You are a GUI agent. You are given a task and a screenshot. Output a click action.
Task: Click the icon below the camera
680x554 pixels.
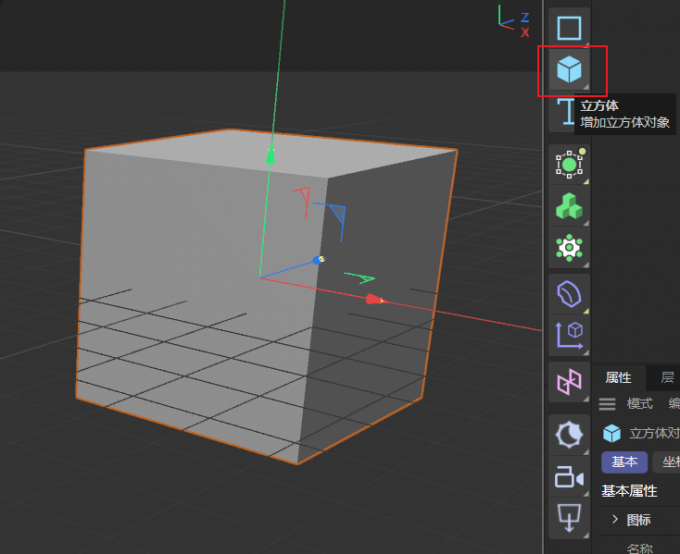click(569, 518)
